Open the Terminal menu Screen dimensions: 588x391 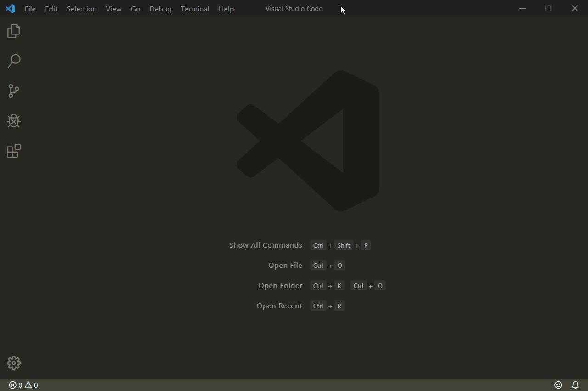pos(195,9)
